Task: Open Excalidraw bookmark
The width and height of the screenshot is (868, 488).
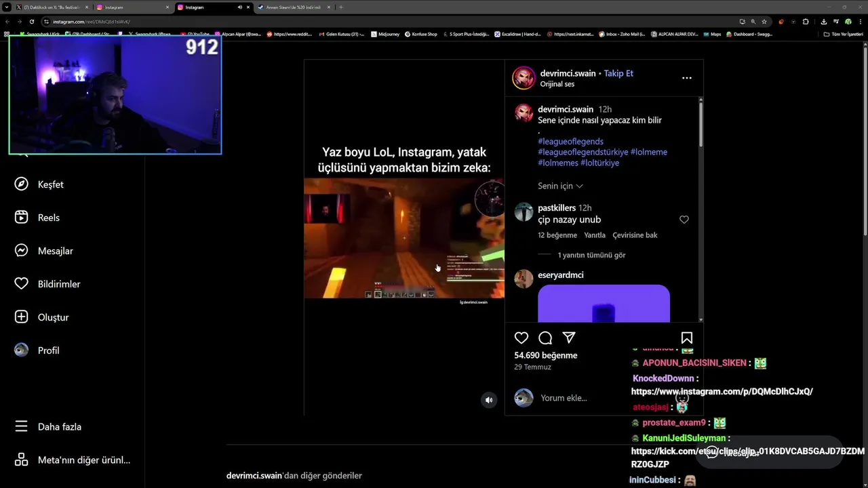Action: point(517,34)
